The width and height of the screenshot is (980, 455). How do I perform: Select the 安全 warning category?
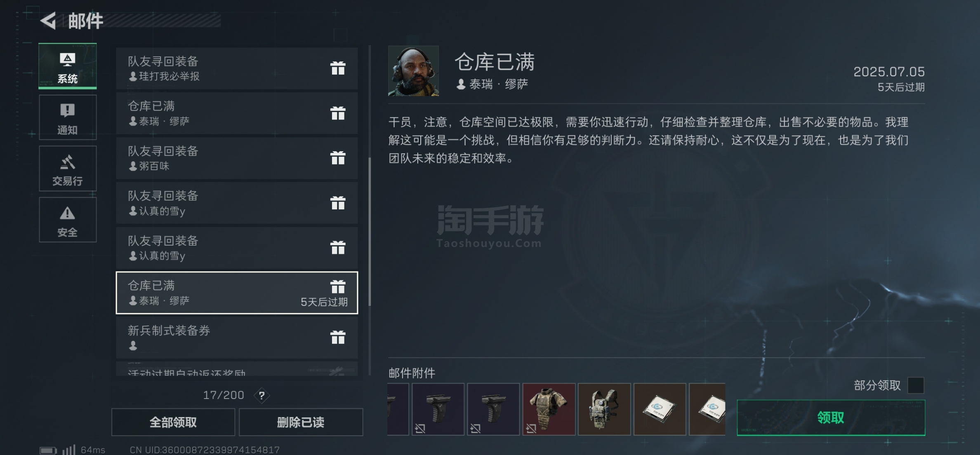68,220
